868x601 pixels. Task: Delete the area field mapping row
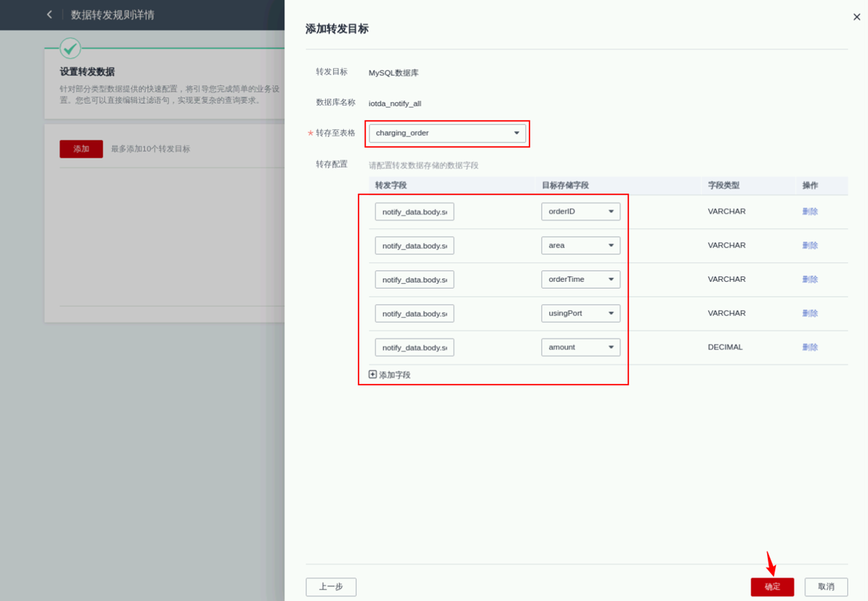pos(809,245)
